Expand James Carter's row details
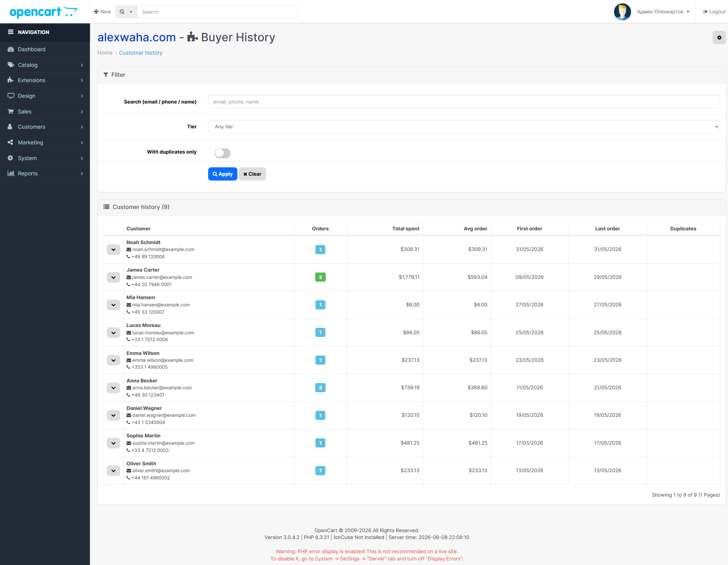728x565 pixels. click(x=113, y=277)
